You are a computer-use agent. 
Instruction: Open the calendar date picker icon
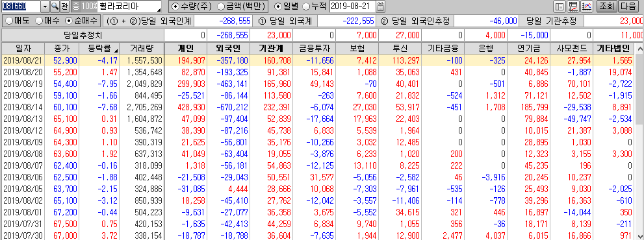tap(381, 6)
